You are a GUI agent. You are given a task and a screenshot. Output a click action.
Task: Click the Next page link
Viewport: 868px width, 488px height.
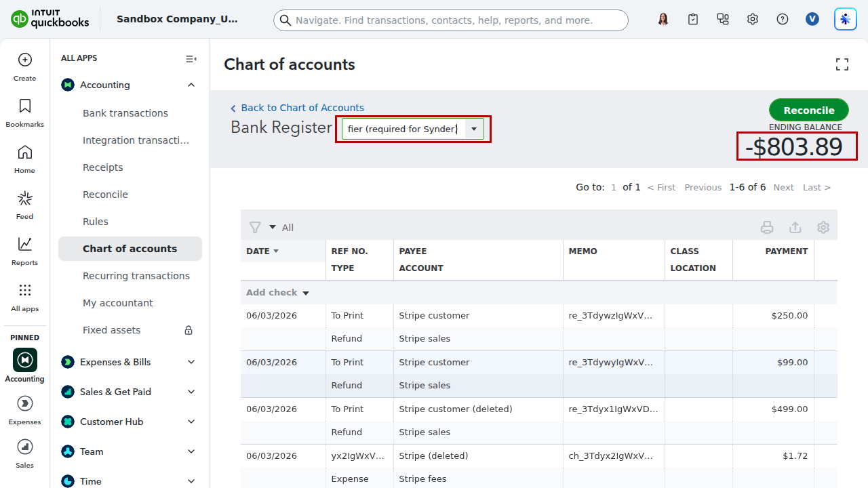point(783,188)
